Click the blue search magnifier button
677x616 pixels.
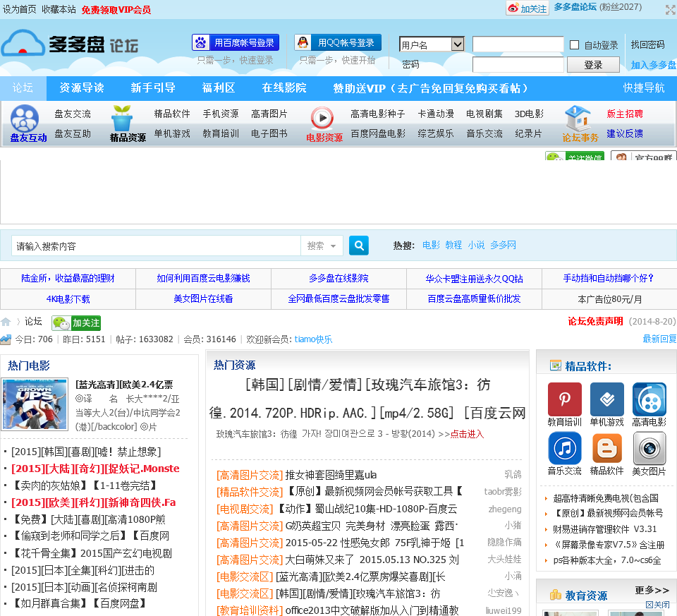359,246
